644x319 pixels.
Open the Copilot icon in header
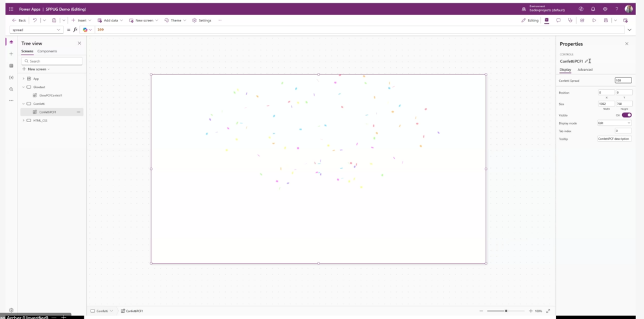(580, 9)
